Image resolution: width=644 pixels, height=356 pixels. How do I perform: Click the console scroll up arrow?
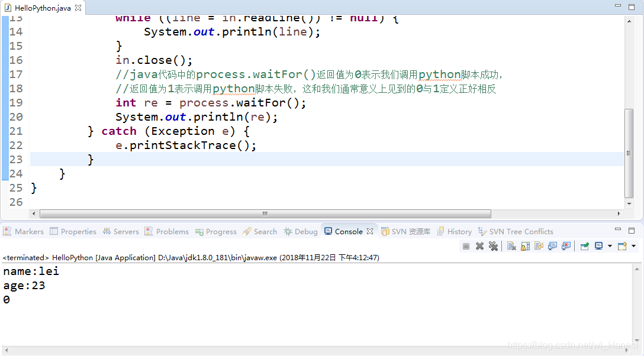pos(637,269)
